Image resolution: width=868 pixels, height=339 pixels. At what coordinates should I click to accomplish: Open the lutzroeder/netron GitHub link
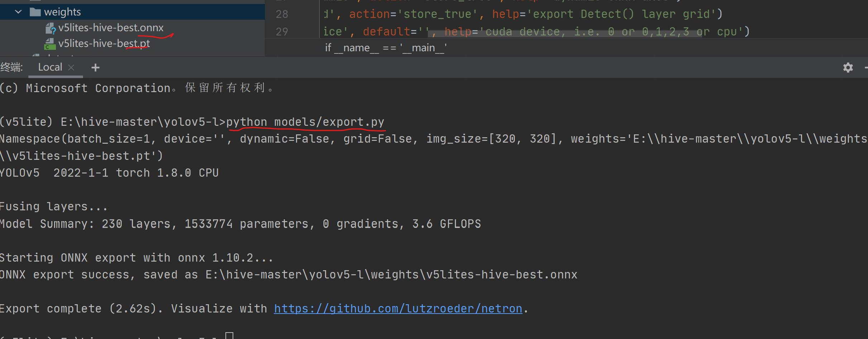pyautogui.click(x=398, y=309)
